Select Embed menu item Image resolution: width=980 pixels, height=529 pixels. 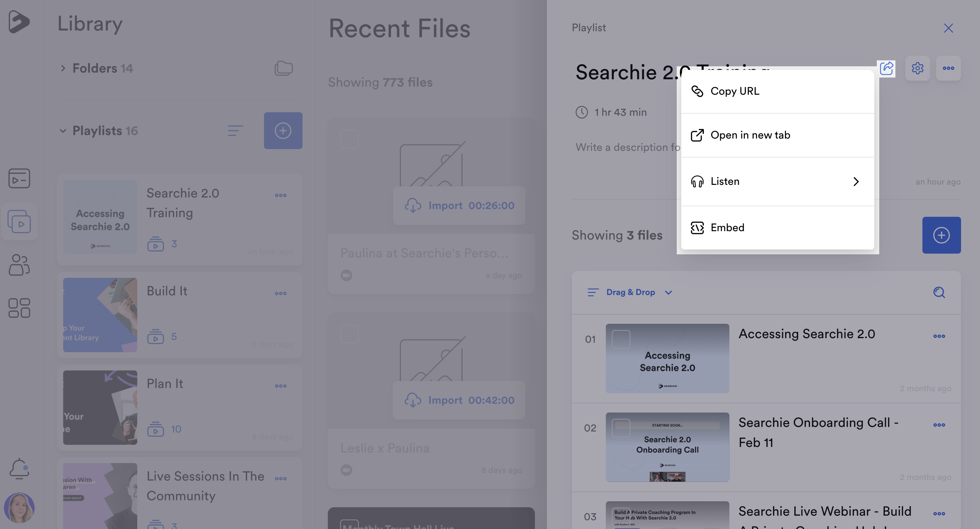(777, 227)
